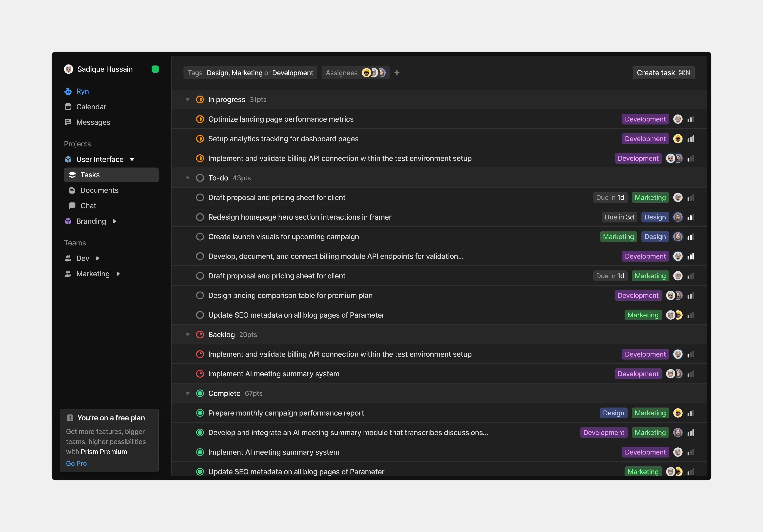Screen dimensions: 763x532
Task: Click the Calendar icon in sidebar
Action: point(68,107)
